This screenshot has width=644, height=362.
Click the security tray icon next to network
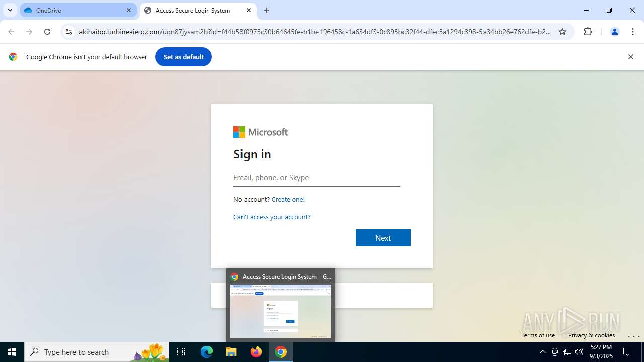point(555,352)
